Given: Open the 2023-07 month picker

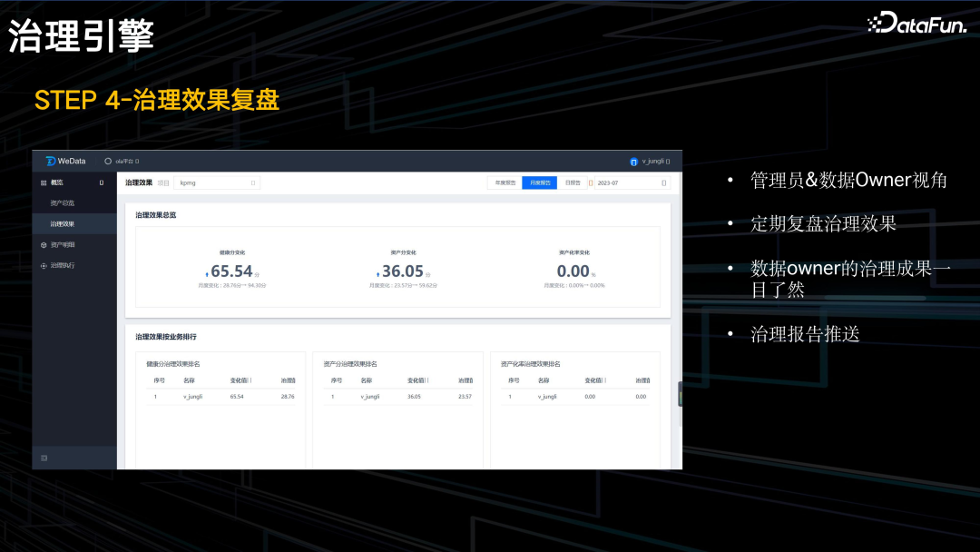Looking at the screenshot, I should tap(664, 182).
